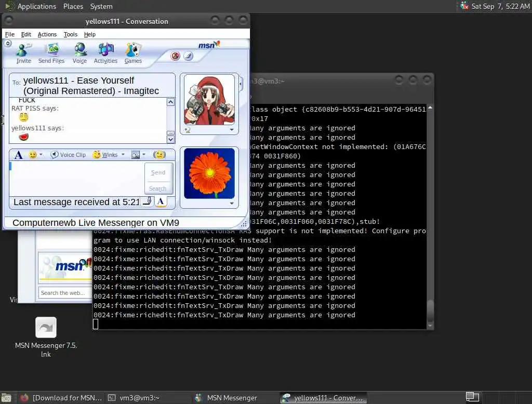Screen dimensions: 532x404
Task: Open the Places menu in top panel
Action: (73, 6)
